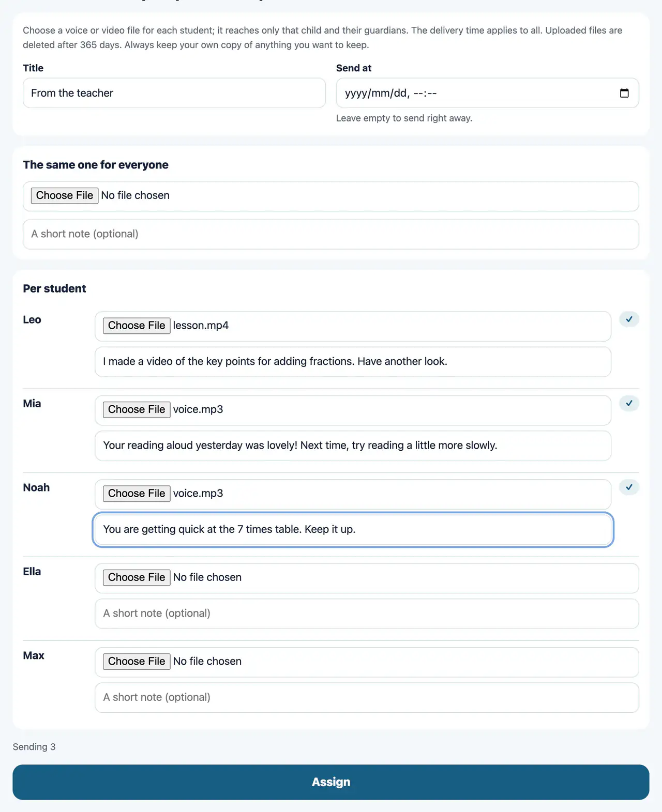The width and height of the screenshot is (662, 812).
Task: Click the Send at date-time field
Action: pyautogui.click(x=487, y=93)
